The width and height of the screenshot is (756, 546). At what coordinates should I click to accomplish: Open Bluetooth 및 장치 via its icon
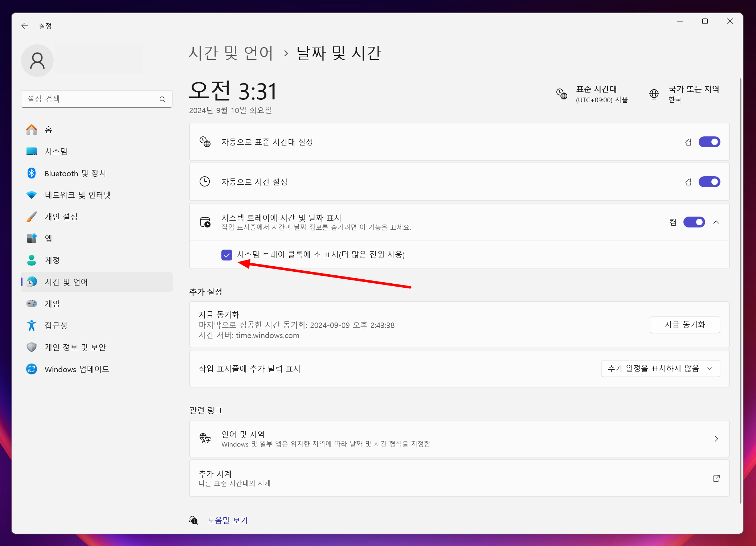click(32, 173)
